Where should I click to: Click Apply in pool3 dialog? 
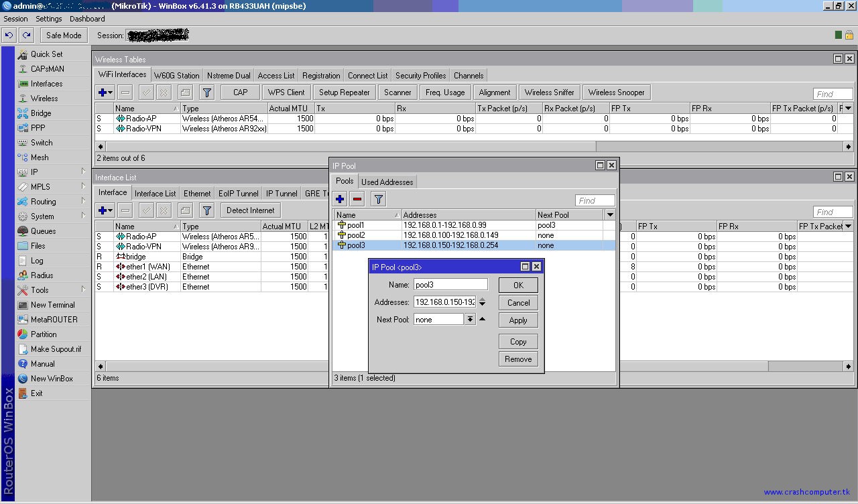tap(518, 320)
